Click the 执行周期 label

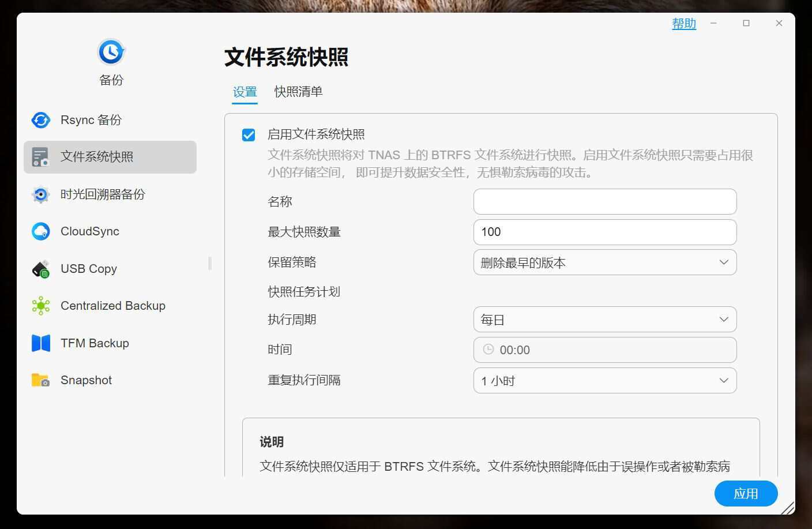pyautogui.click(x=292, y=320)
